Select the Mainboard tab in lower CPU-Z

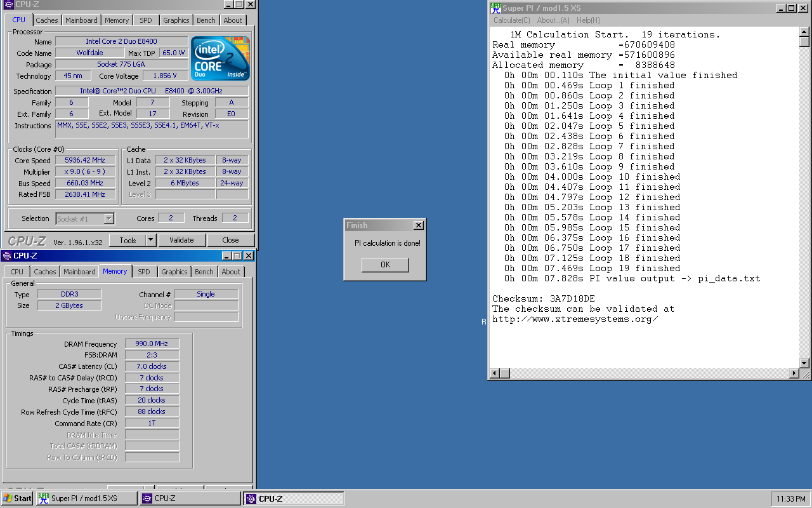(x=79, y=272)
